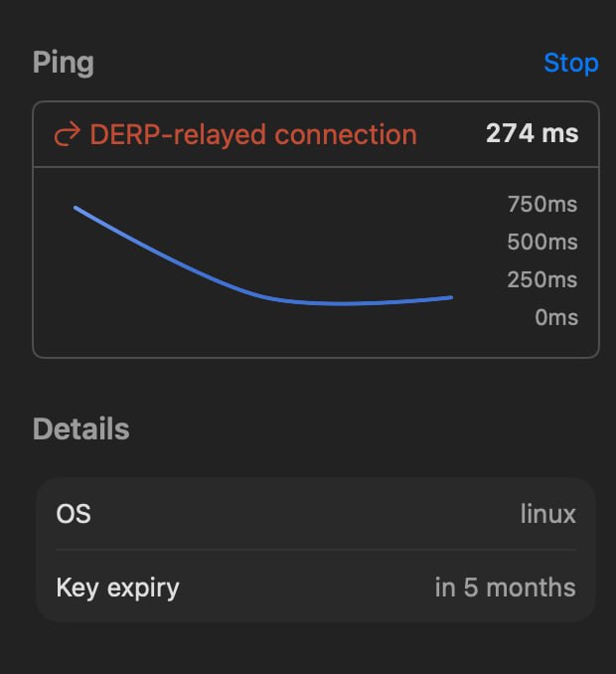The width and height of the screenshot is (616, 674).
Task: Click the empty middle of the OS row
Action: 298,513
